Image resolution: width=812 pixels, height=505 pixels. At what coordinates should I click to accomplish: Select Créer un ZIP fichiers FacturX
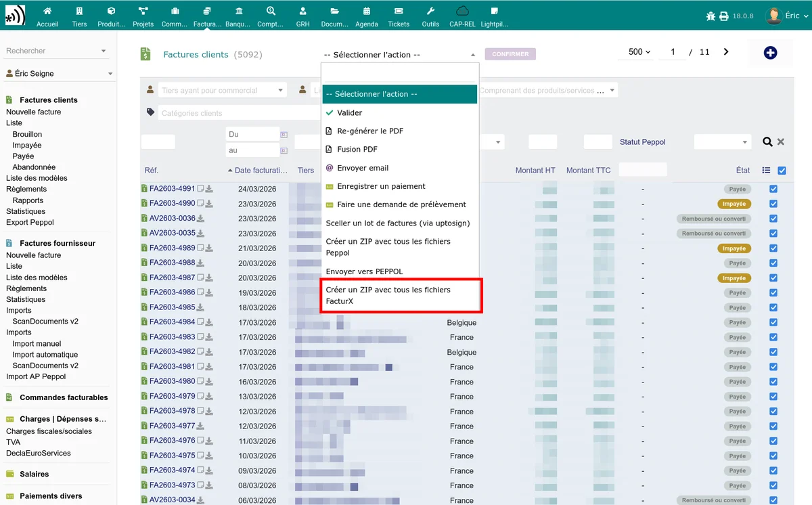pos(400,295)
